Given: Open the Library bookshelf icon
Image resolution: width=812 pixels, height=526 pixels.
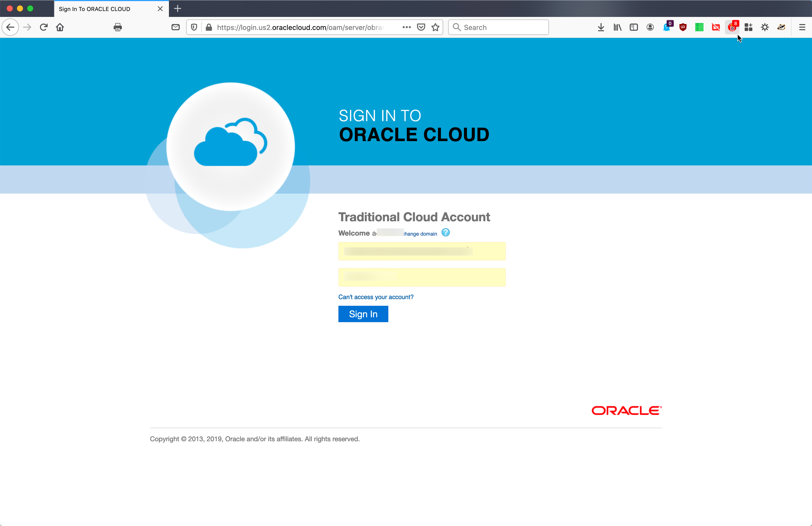Looking at the screenshot, I should coord(617,27).
